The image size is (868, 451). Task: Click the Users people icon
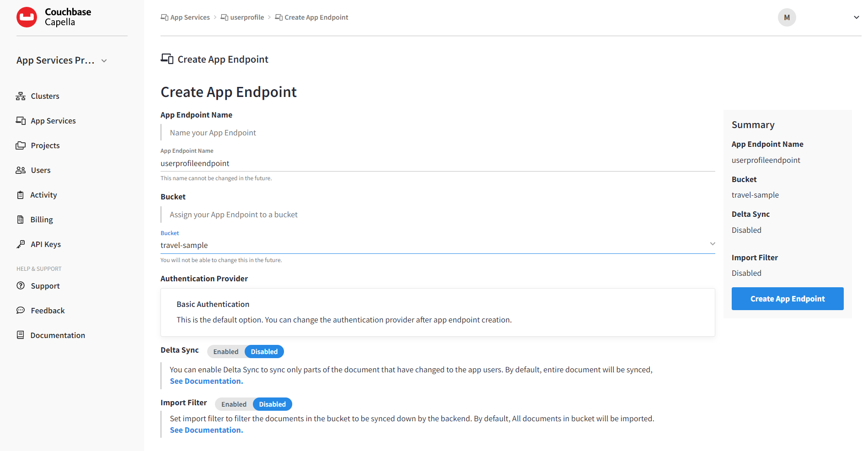coord(21,170)
